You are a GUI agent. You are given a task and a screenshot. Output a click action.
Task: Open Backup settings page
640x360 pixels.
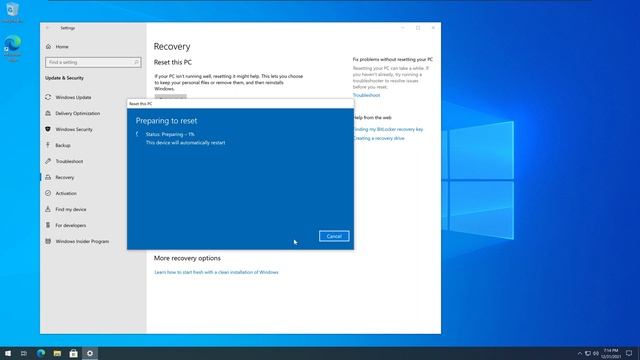pos(63,145)
